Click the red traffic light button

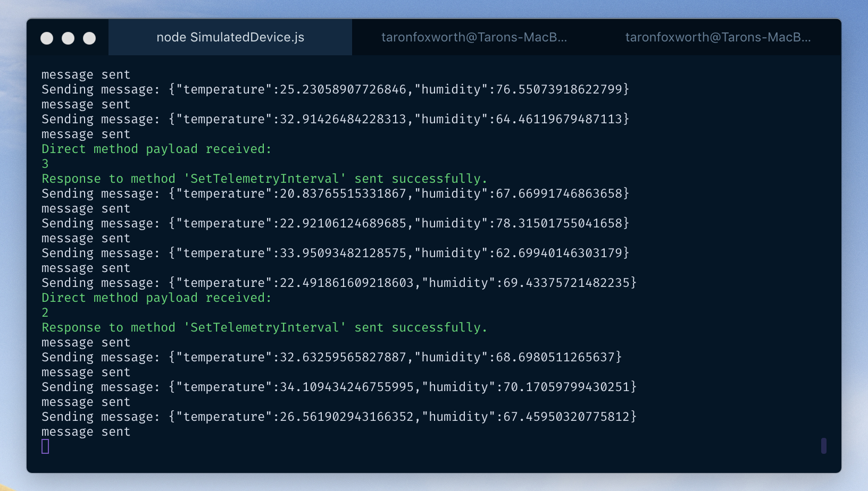tap(47, 37)
